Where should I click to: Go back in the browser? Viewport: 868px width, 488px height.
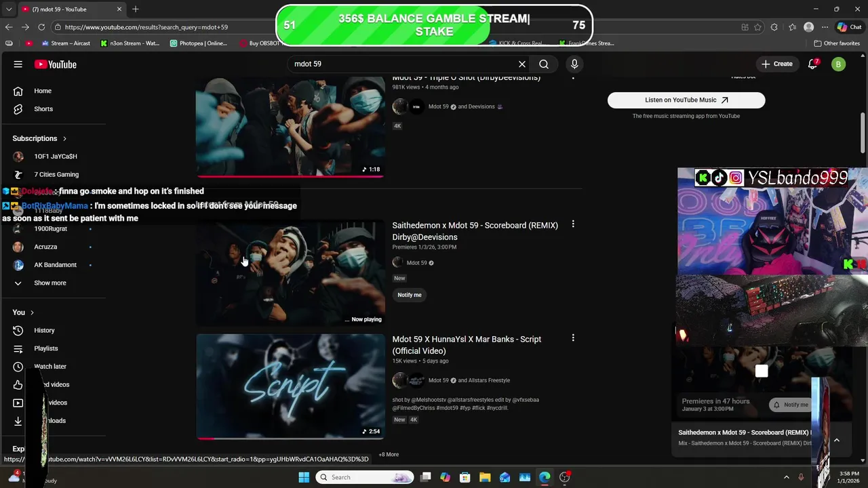click(9, 27)
